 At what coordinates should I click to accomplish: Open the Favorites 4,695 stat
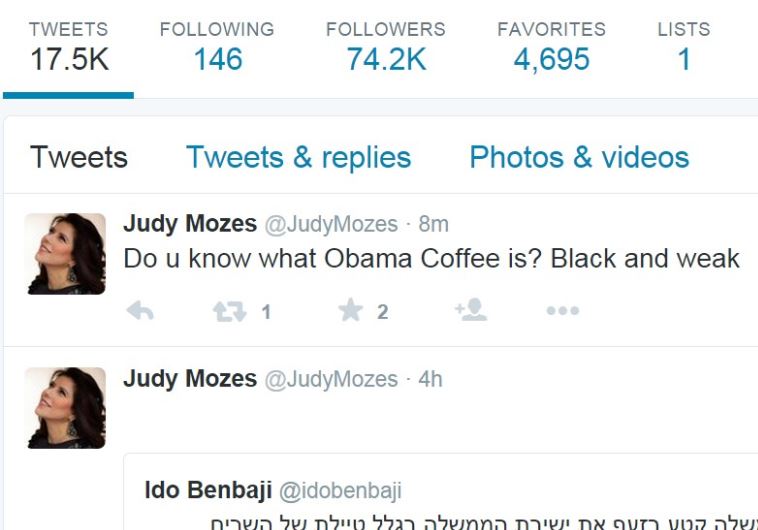[551, 47]
